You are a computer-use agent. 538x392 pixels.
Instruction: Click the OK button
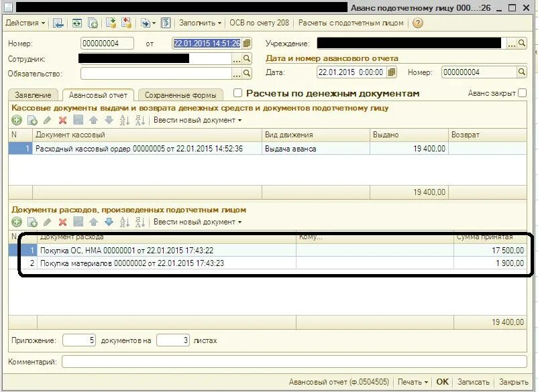(442, 382)
